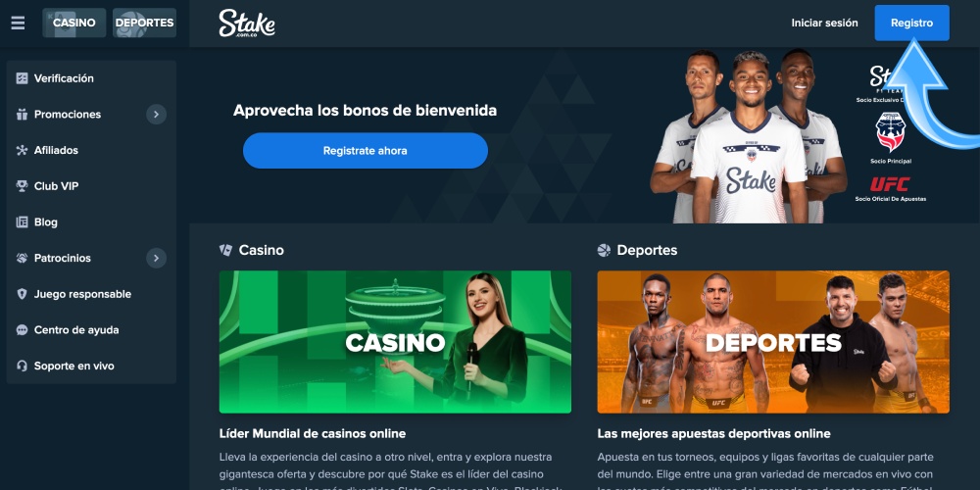
Task: Switch to the CASINO tab
Action: 73,23
